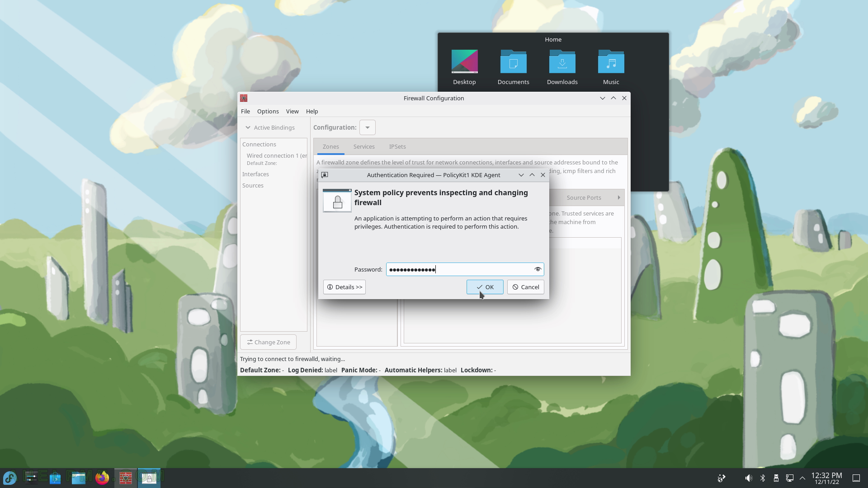This screenshot has height=488, width=868.
Task: Open the Configuration dropdown
Action: pos(368,127)
